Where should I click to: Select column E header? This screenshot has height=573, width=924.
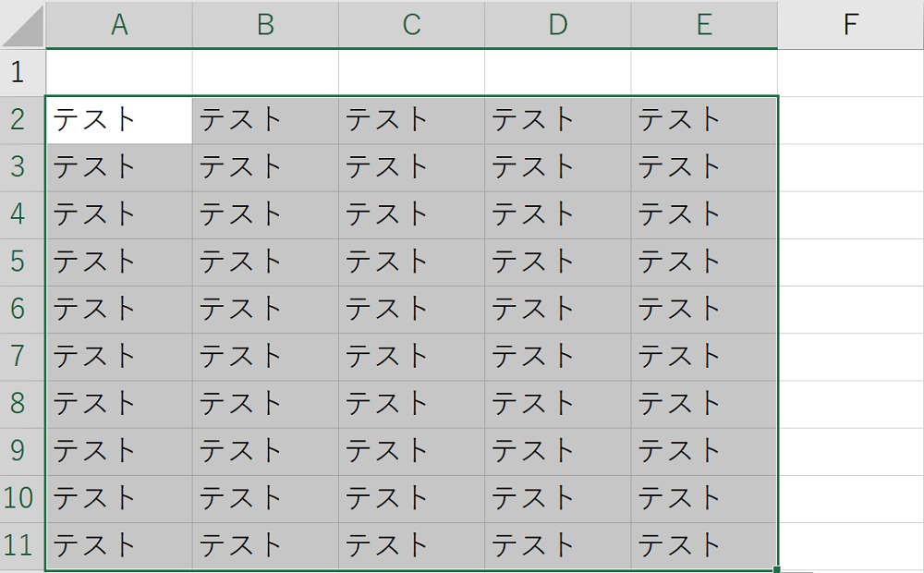tap(704, 25)
